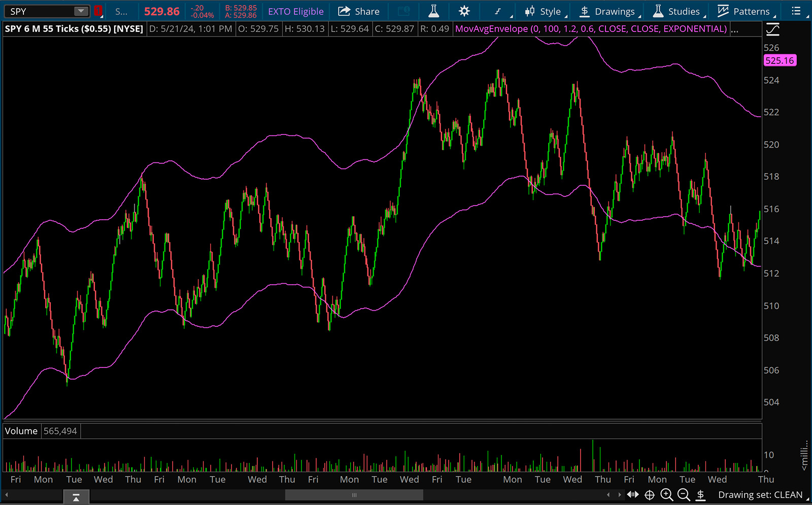
Task: Click the small left arrow near pan tools
Action: [x=608, y=494]
